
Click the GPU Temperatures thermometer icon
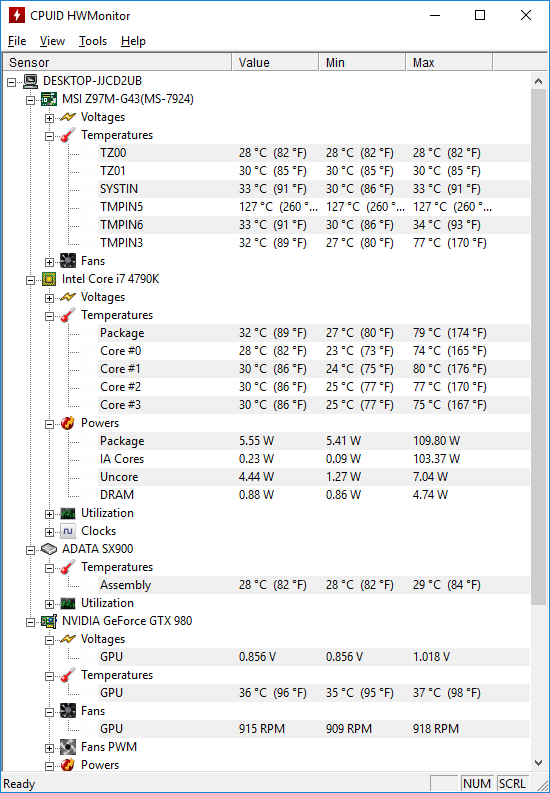[68, 675]
